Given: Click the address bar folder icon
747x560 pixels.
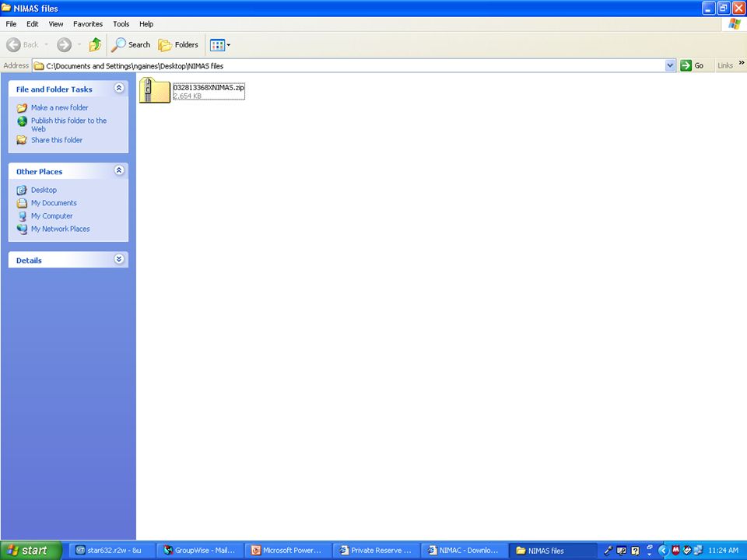Looking at the screenshot, I should tap(39, 65).
